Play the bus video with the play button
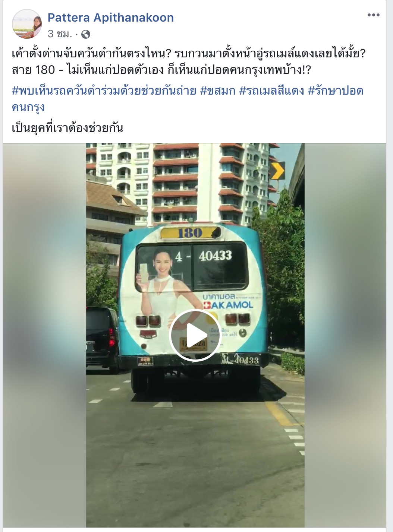This screenshot has width=393, height=532. [x=195, y=335]
